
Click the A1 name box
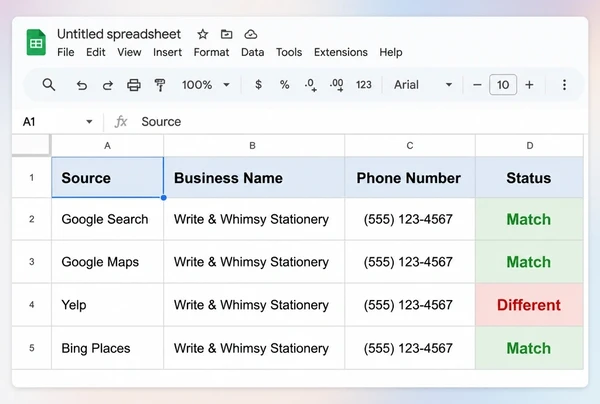click(29, 122)
